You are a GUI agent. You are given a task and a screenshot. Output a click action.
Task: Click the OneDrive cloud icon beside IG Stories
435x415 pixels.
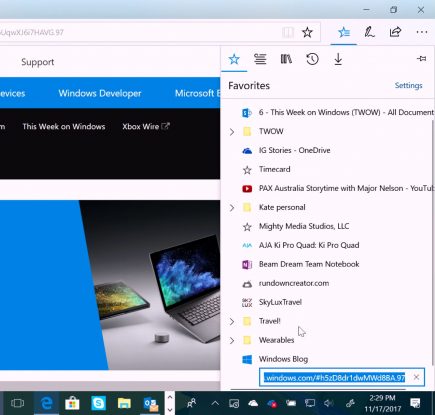(x=247, y=151)
